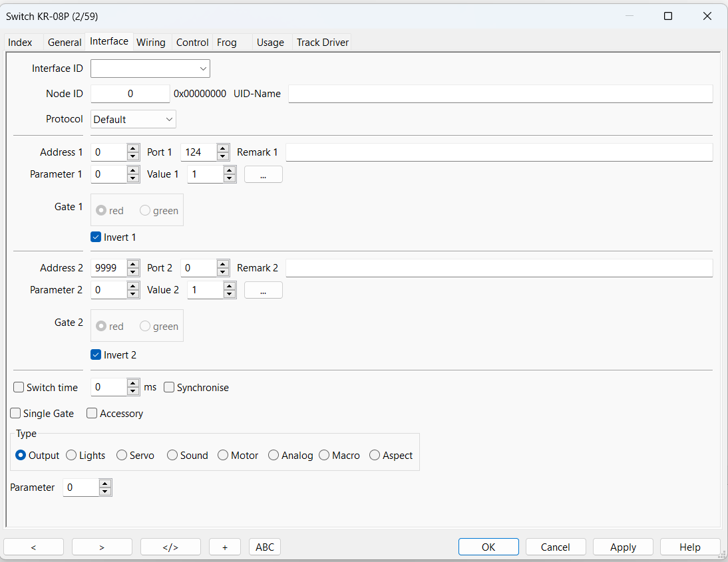Image resolution: width=728 pixels, height=562 pixels.
Task: Switch to the Wiring tab
Action: (x=151, y=43)
